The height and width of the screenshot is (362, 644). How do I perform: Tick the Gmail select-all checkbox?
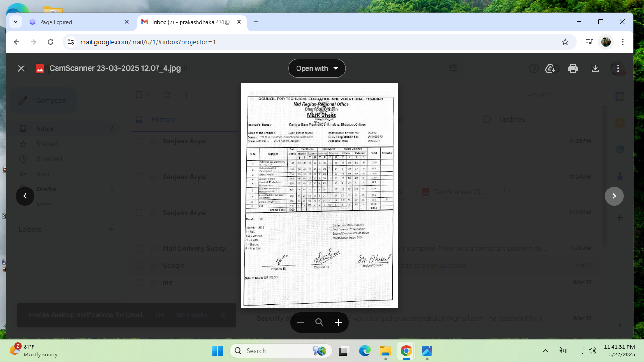coord(139,95)
